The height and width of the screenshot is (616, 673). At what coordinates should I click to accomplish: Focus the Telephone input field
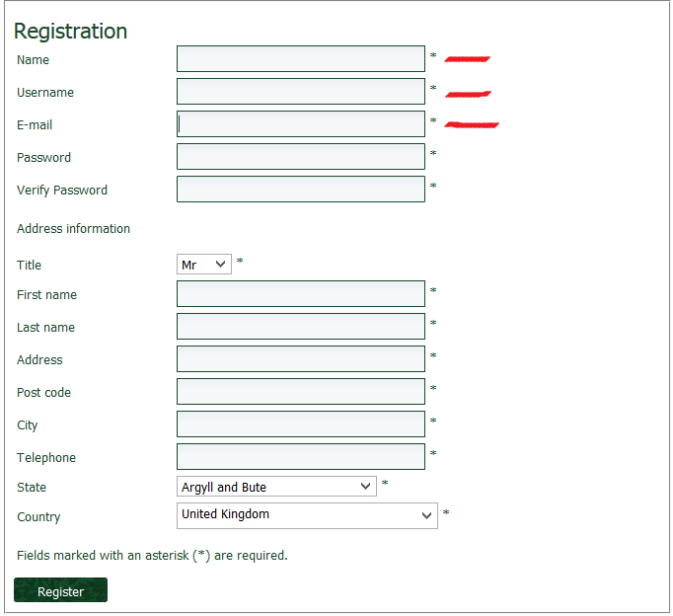(300, 457)
